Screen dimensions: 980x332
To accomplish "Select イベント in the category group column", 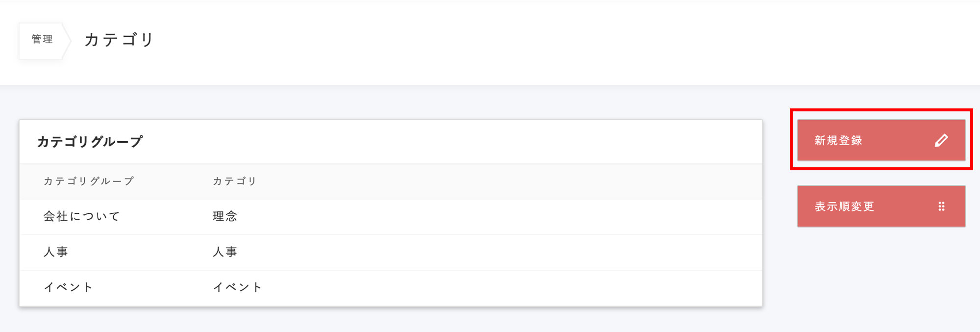I will click(x=69, y=287).
